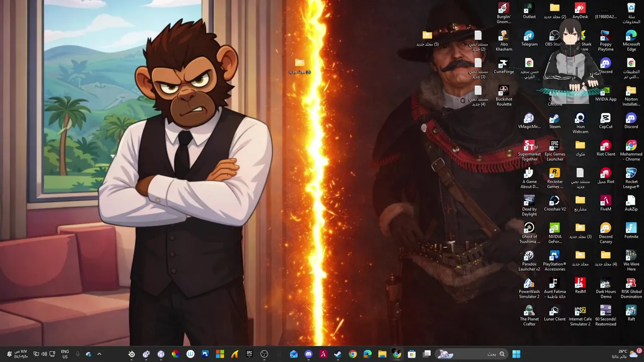Image resolution: width=644 pixels, height=362 pixels.
Task: Open the Windows Start button
Action: point(516,354)
